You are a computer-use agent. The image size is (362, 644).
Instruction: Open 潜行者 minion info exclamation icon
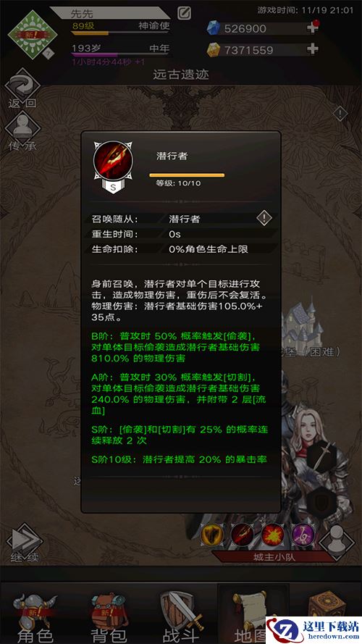click(x=264, y=218)
